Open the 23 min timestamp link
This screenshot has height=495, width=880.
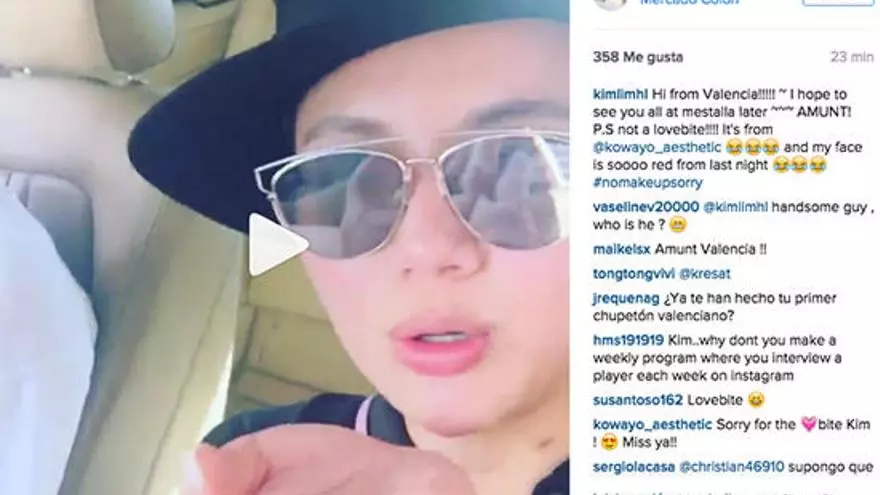point(851,57)
